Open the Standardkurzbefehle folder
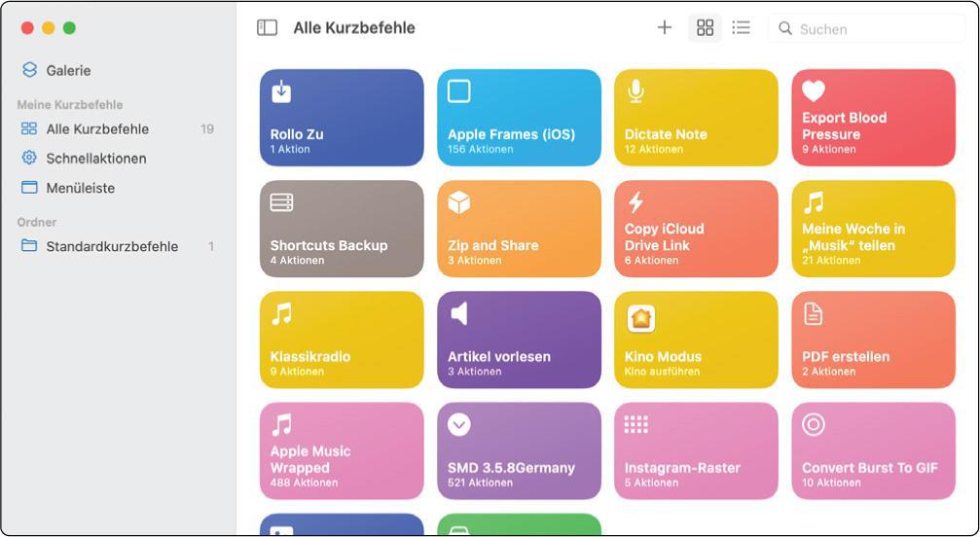The image size is (980, 537). 118,247
